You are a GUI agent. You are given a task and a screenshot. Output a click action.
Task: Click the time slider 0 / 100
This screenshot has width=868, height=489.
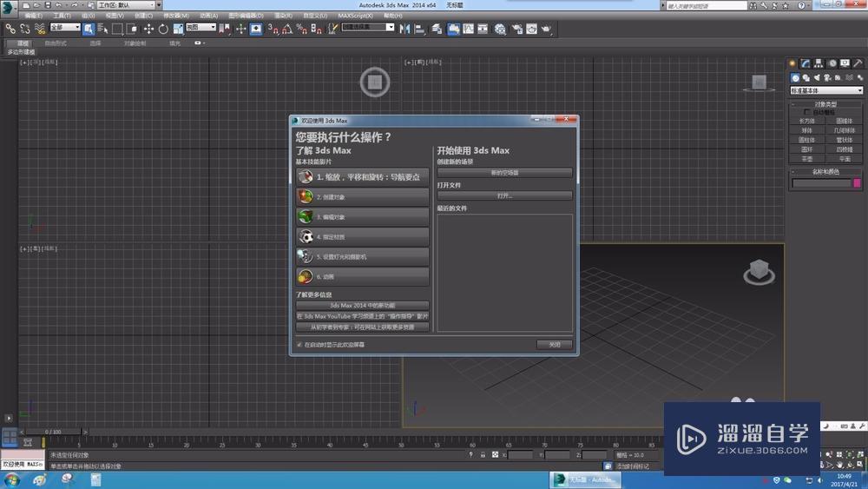[x=53, y=432]
